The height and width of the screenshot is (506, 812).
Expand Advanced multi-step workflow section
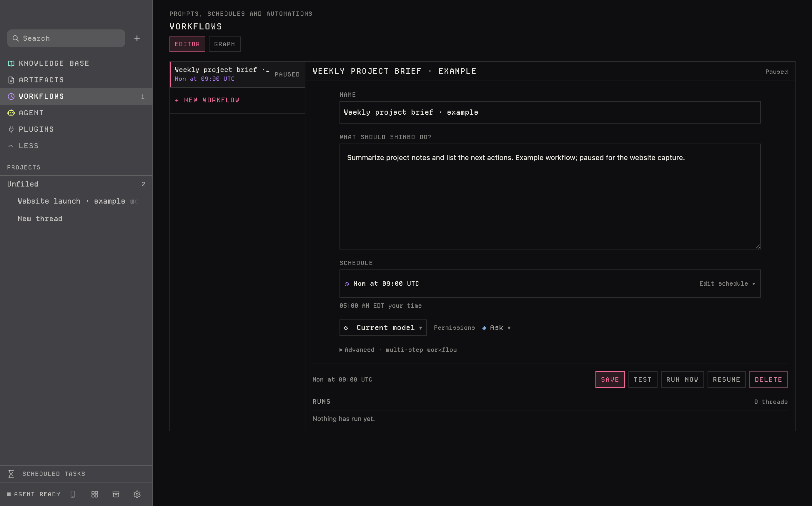pyautogui.click(x=398, y=350)
